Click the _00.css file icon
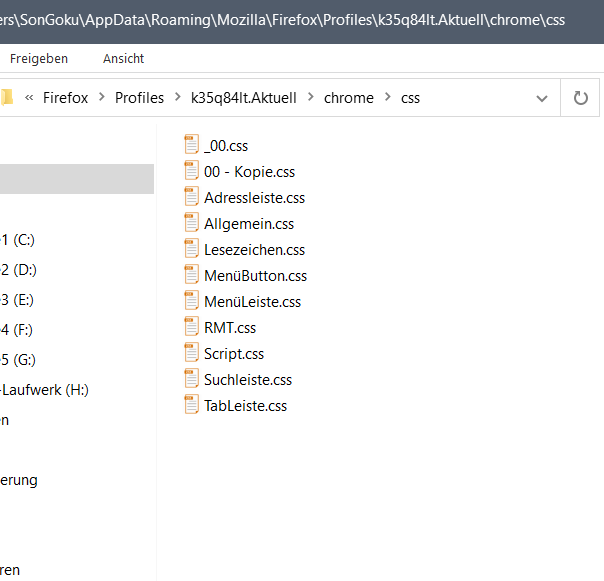 pos(192,145)
